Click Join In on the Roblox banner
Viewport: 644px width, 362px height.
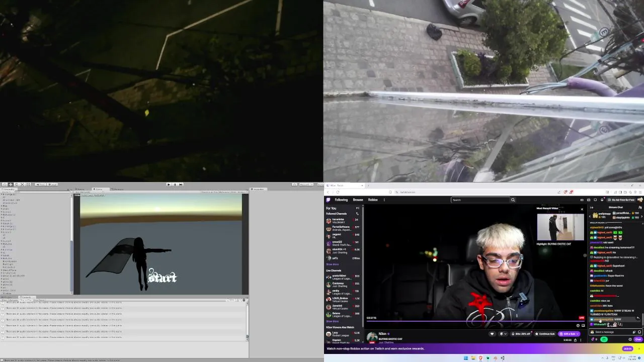pos(627,348)
